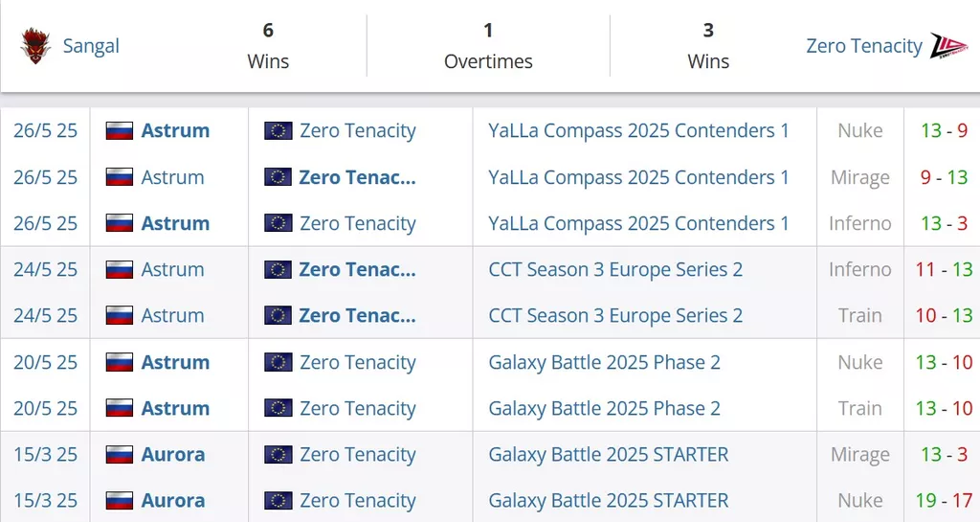Image resolution: width=980 pixels, height=522 pixels.
Task: Open CCT Season 3 Europe Series 2 in the Inferno row
Action: click(615, 269)
